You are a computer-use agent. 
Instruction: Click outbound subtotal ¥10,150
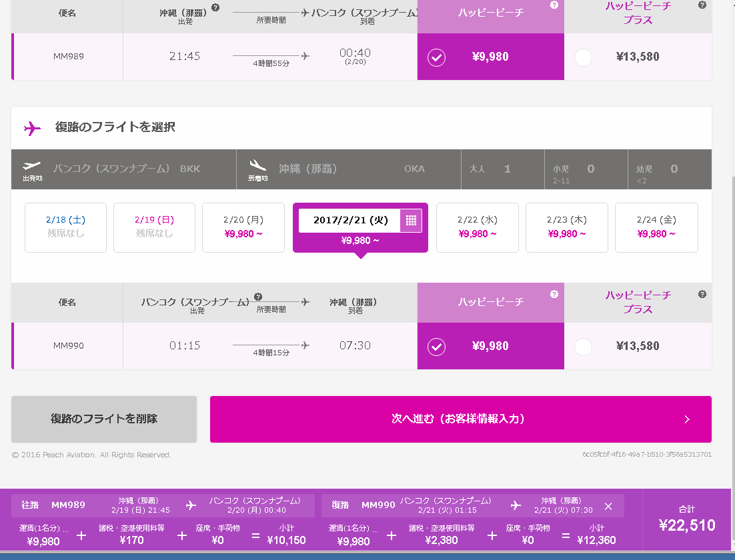click(x=286, y=540)
